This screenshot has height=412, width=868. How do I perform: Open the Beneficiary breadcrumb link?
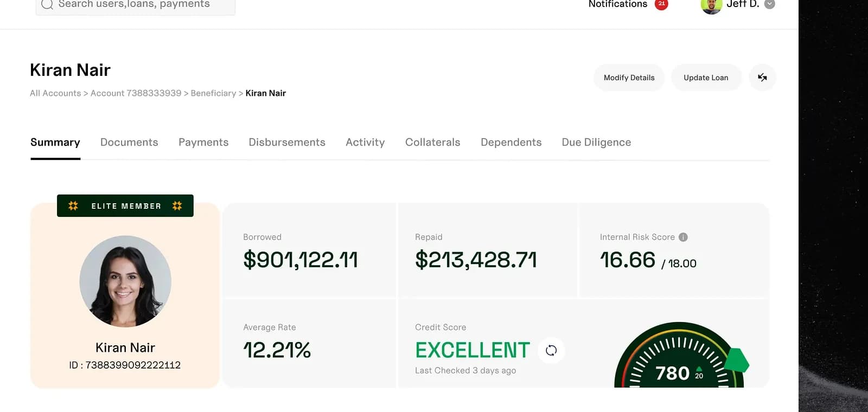click(x=213, y=93)
